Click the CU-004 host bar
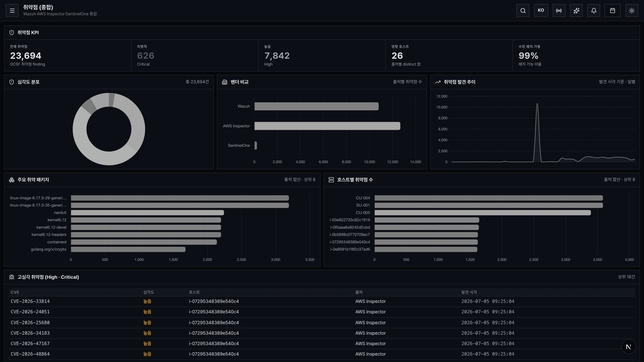The width and height of the screenshot is (644, 362). (x=488, y=198)
